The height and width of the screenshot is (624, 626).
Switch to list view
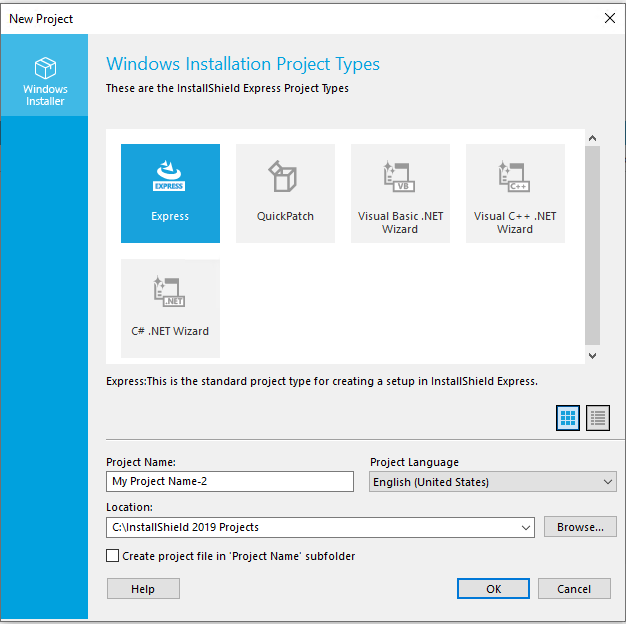tap(598, 418)
